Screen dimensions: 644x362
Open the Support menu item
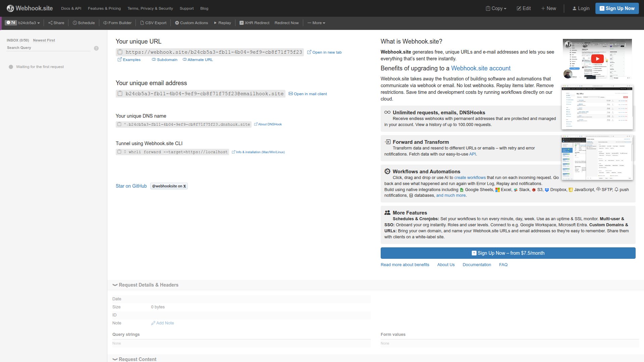pyautogui.click(x=186, y=8)
